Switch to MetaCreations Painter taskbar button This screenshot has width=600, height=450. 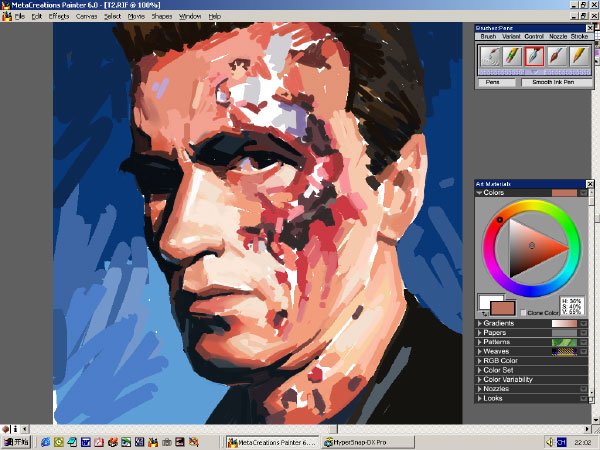(272, 442)
